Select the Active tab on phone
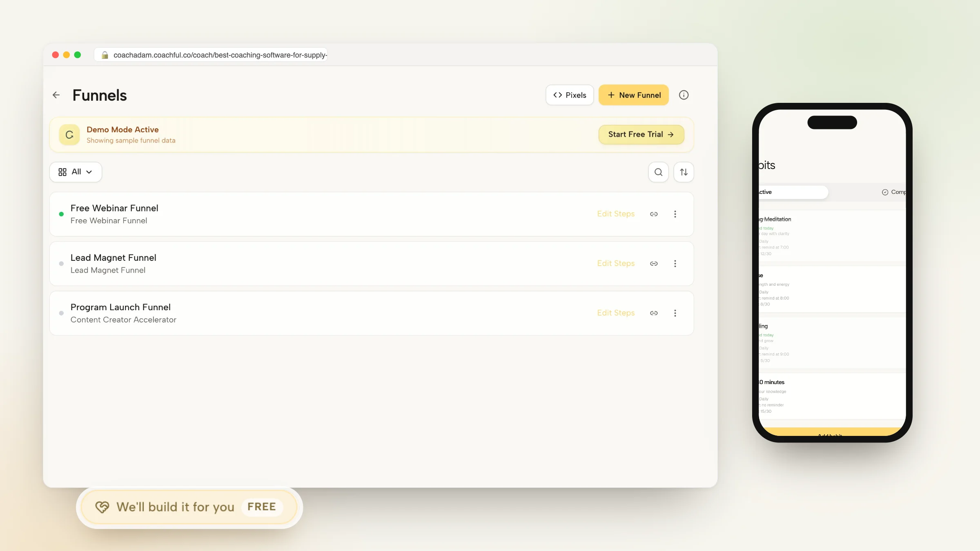This screenshot has width=980, height=551. coord(793,192)
